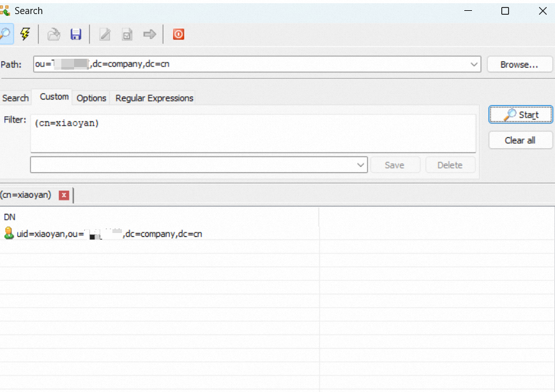
Task: Maximize the Search window
Action: pos(505,11)
